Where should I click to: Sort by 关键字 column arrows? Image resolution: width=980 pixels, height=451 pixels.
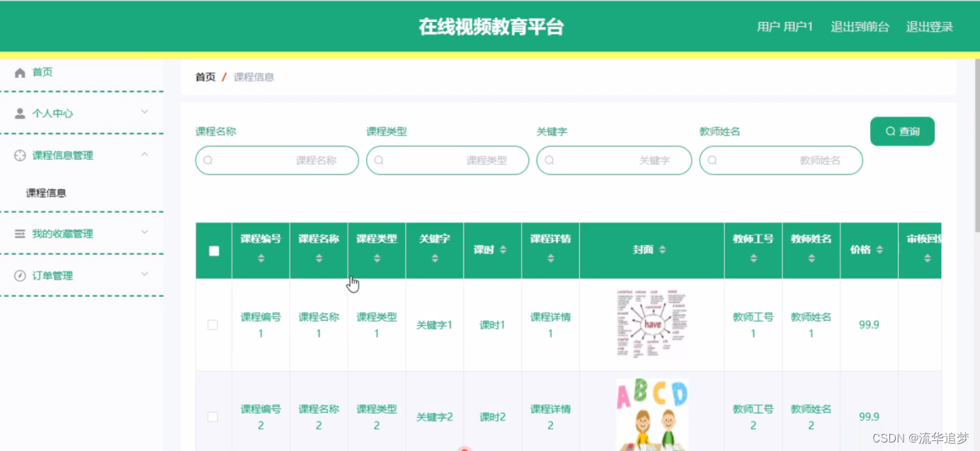435,259
